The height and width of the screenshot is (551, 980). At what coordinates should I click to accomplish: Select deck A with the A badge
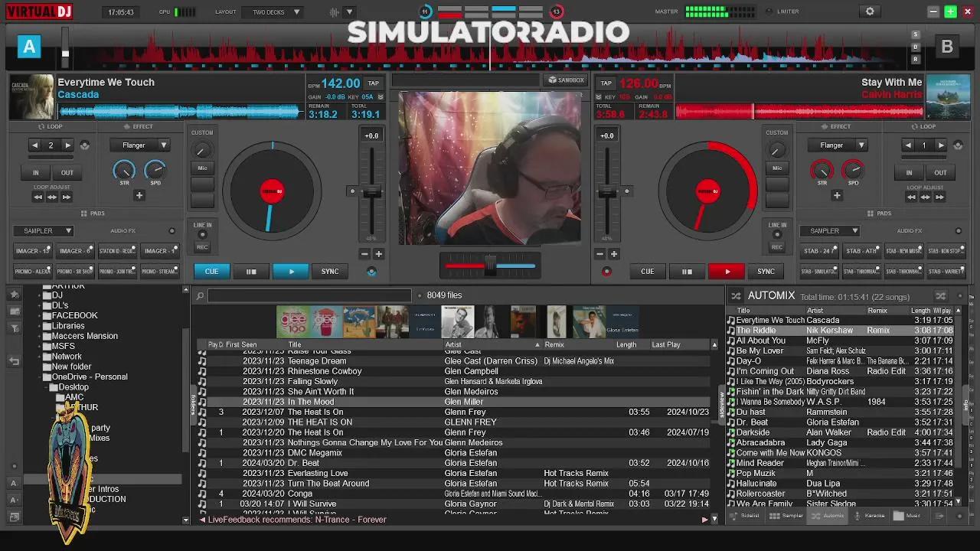click(x=29, y=47)
